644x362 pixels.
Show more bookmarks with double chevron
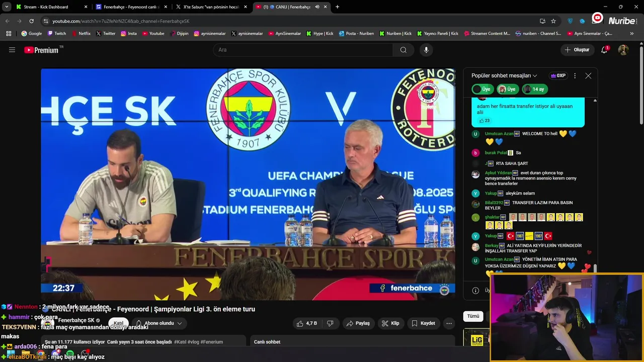click(x=632, y=34)
